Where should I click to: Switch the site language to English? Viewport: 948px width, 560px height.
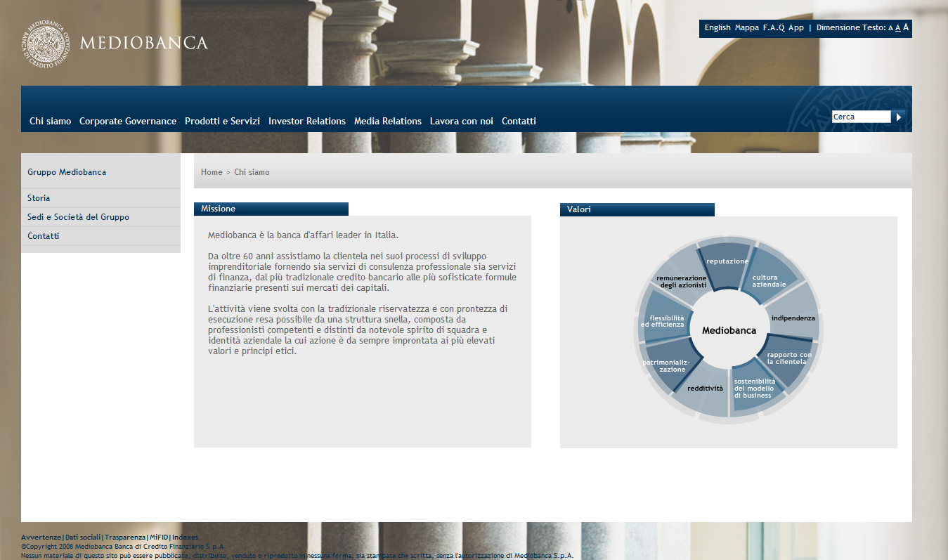[x=718, y=28]
